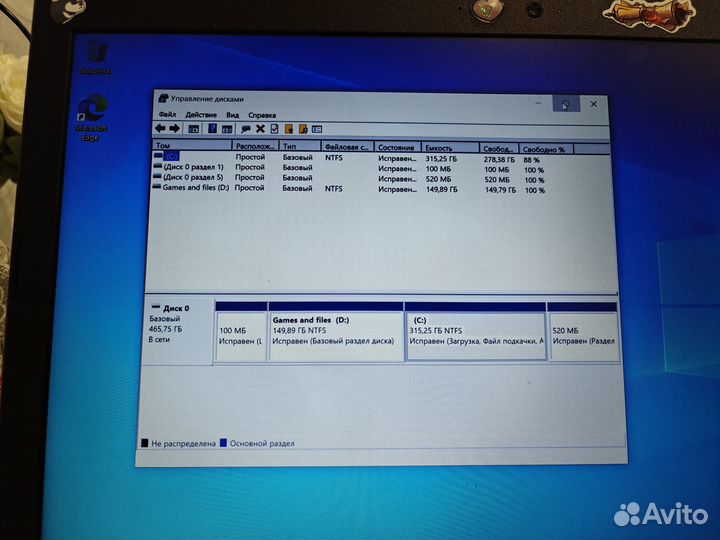Viewport: 720px width, 540px height.
Task: Sort by the Тип column header
Action: pyautogui.click(x=300, y=146)
